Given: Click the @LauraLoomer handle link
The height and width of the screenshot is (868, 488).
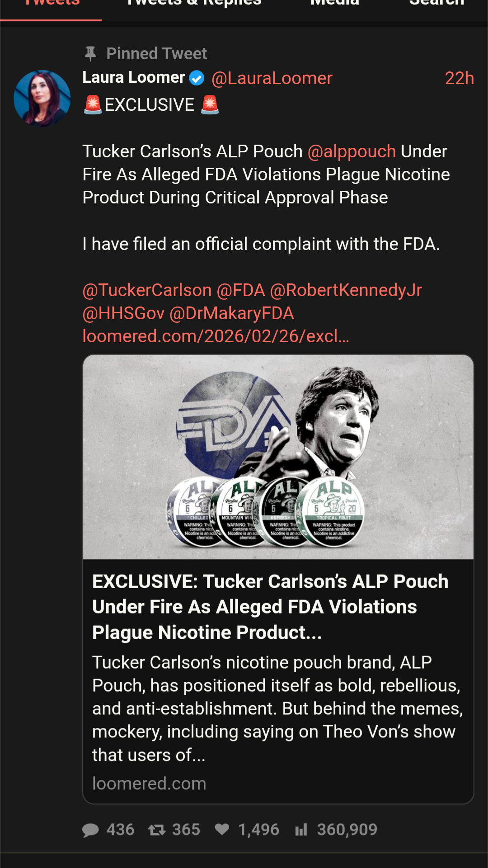Looking at the screenshot, I should pos(272,78).
